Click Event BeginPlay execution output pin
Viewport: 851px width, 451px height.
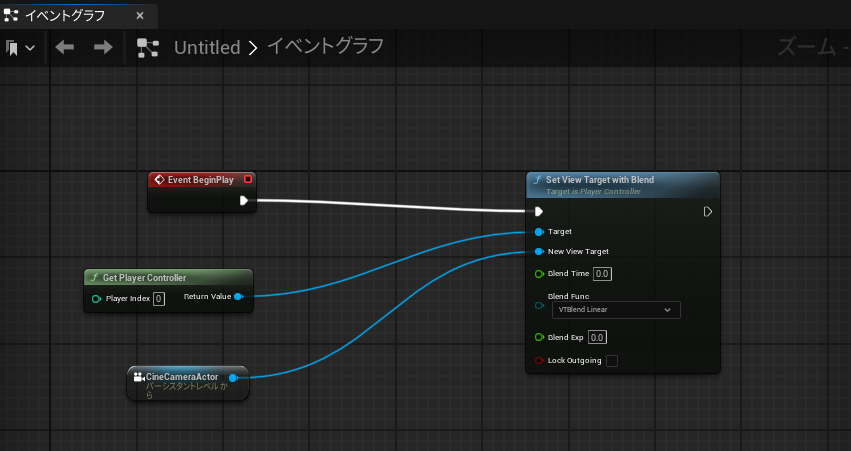[x=244, y=200]
